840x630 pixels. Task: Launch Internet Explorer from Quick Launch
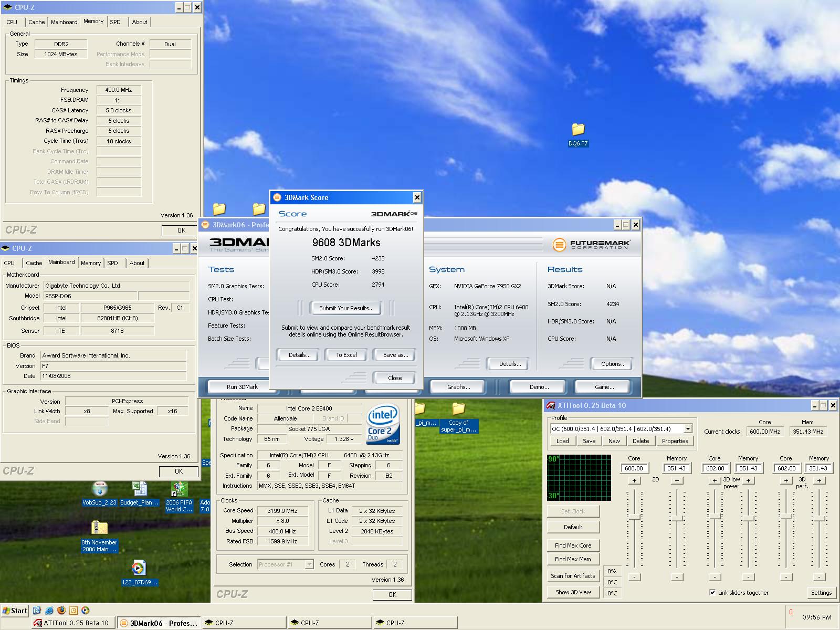[x=49, y=611]
